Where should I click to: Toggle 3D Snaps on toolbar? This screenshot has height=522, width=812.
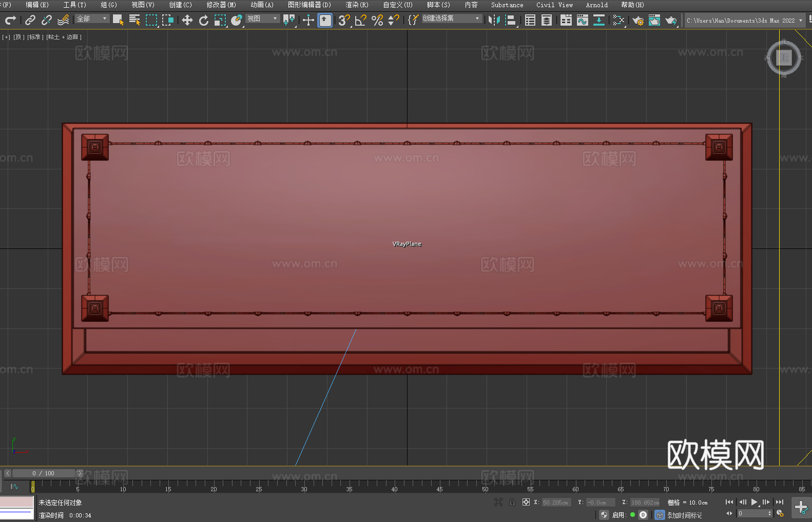[344, 20]
